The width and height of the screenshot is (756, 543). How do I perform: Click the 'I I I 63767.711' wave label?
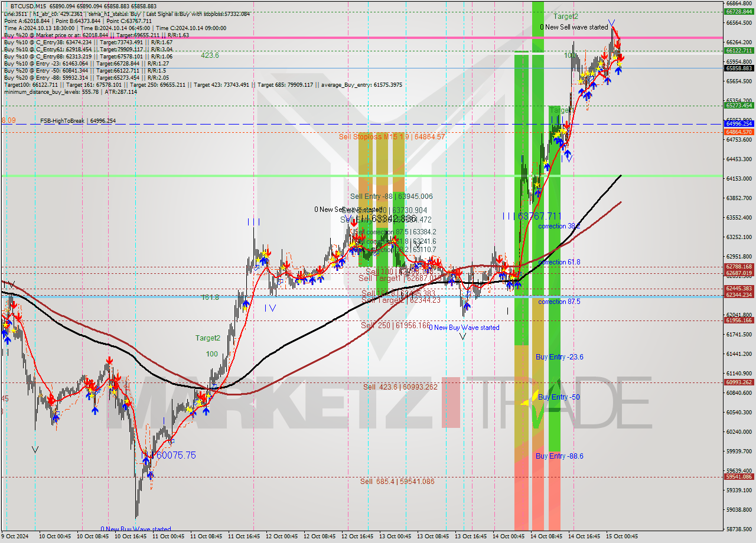532,216
